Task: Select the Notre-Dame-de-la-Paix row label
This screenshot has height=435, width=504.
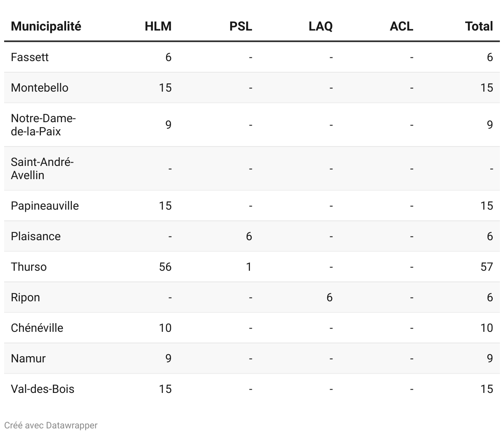Action: click(x=43, y=125)
